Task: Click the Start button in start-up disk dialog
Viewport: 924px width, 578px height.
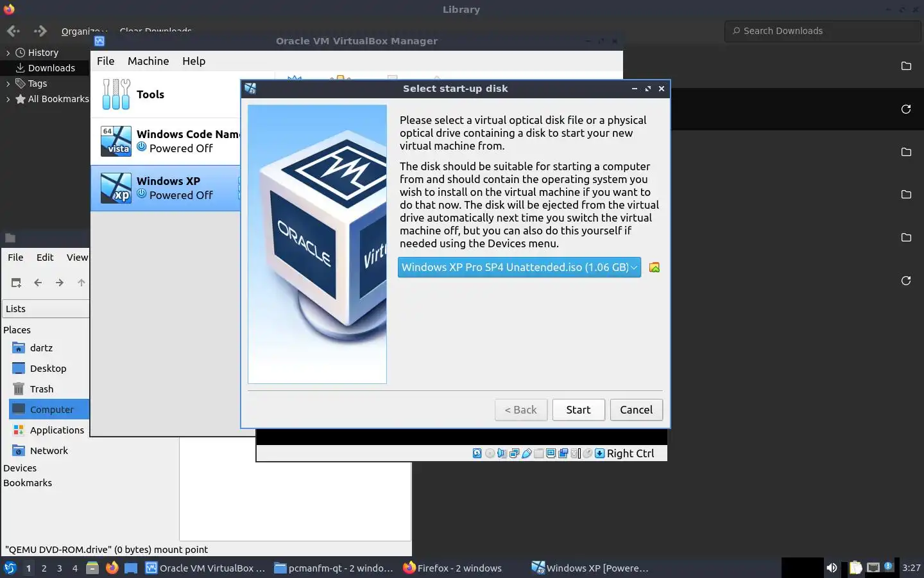Action: pos(578,410)
